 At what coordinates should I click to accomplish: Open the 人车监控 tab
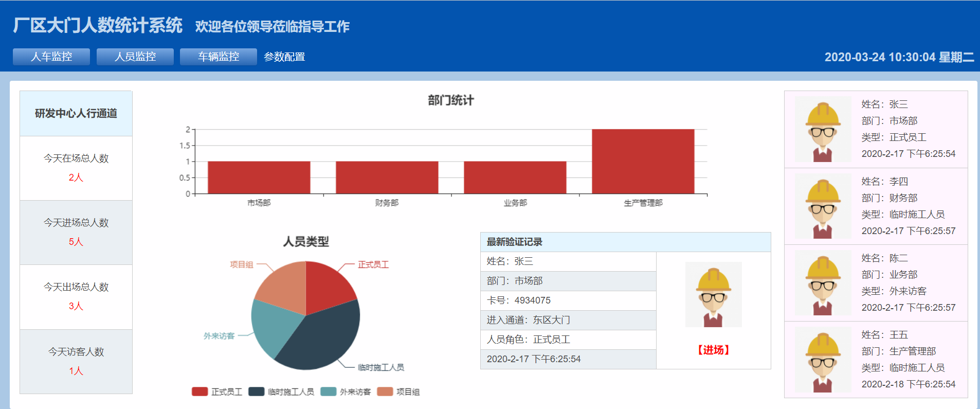pyautogui.click(x=51, y=57)
